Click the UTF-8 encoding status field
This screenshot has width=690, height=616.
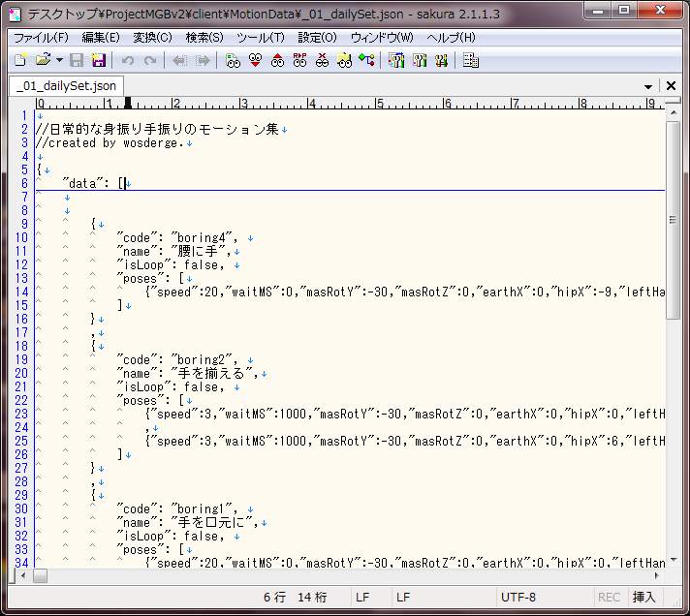(518, 598)
